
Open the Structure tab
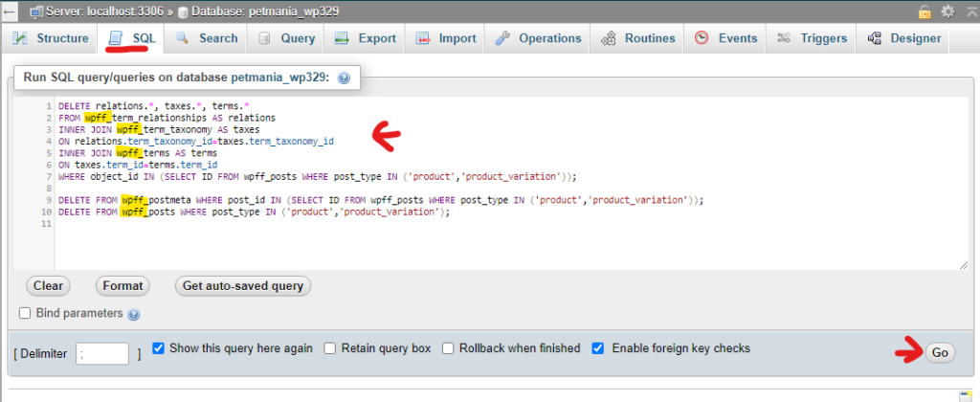click(50, 38)
